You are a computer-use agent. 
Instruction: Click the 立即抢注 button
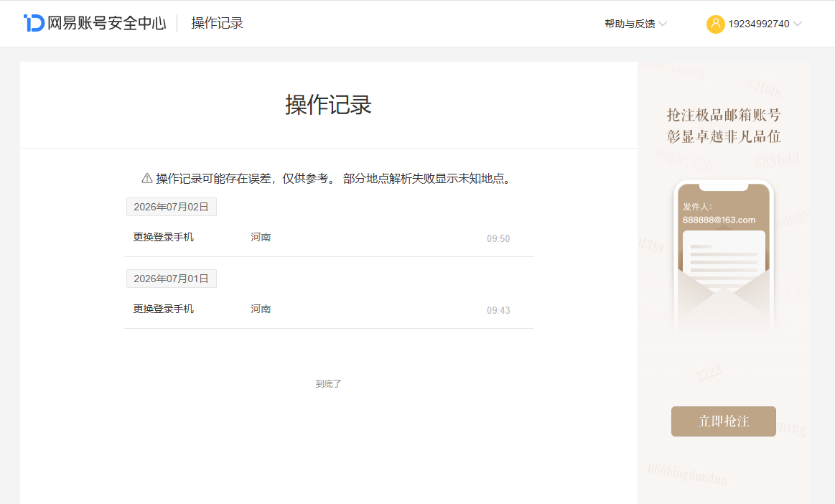click(723, 421)
